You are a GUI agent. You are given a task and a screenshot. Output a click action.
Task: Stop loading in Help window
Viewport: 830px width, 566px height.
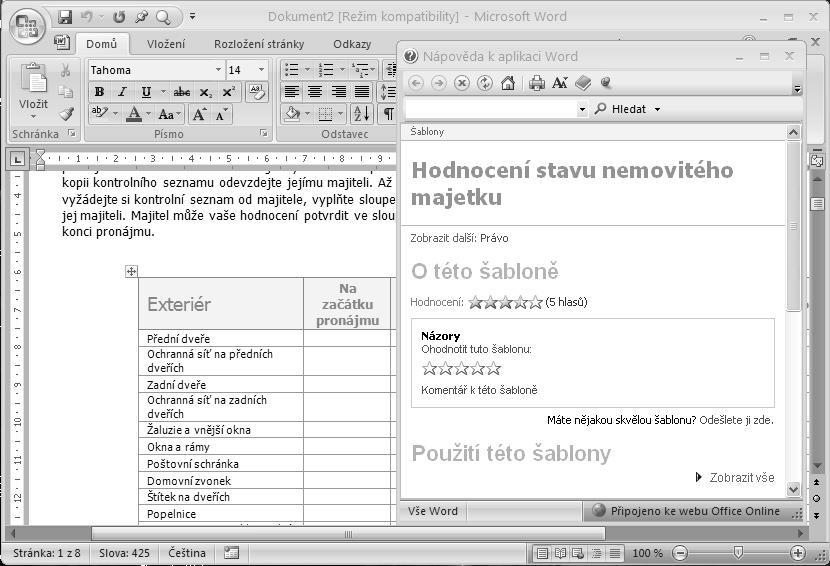point(462,83)
